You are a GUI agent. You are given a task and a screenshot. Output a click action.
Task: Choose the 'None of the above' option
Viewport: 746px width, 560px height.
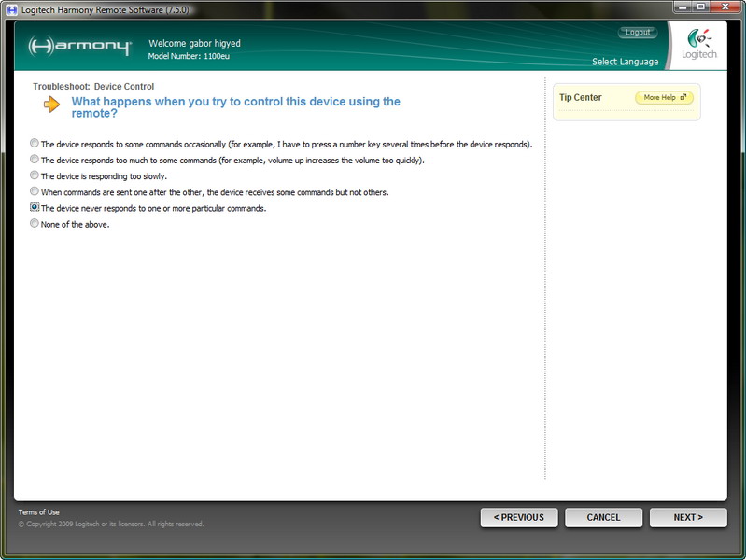tap(35, 223)
